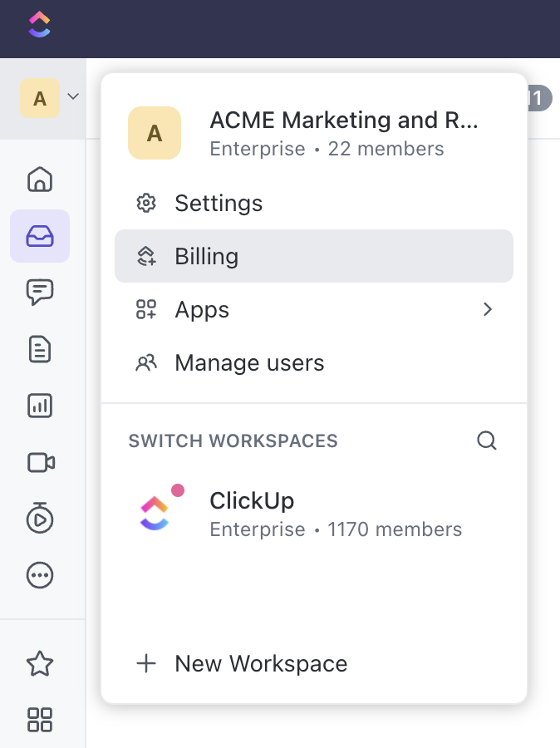Image resolution: width=560 pixels, height=748 pixels.
Task: Open Manage users
Action: click(248, 363)
